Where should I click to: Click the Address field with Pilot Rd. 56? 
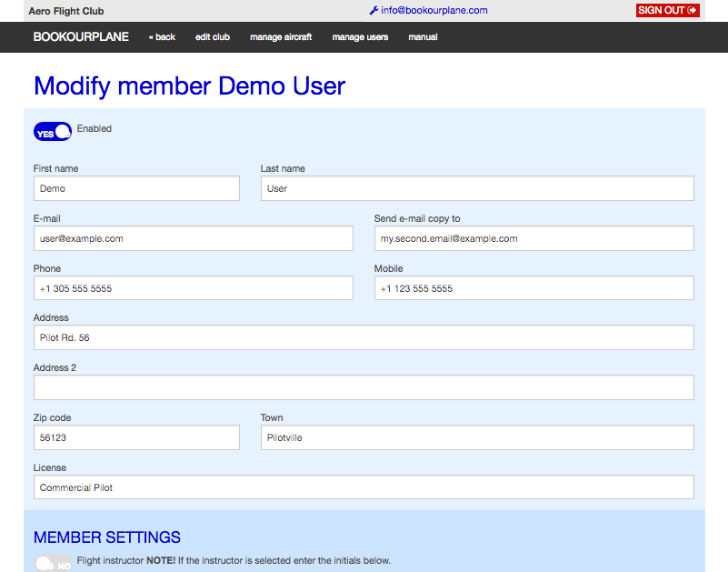coord(364,337)
